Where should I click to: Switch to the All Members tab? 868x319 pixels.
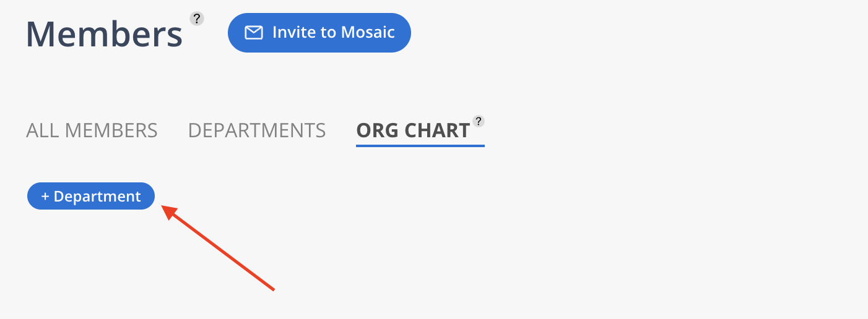coord(92,130)
